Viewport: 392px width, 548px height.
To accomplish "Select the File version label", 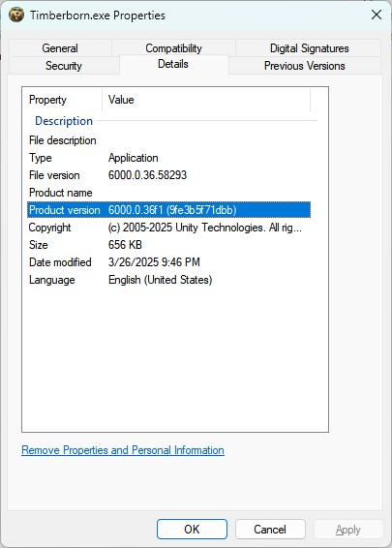I will 54,175.
